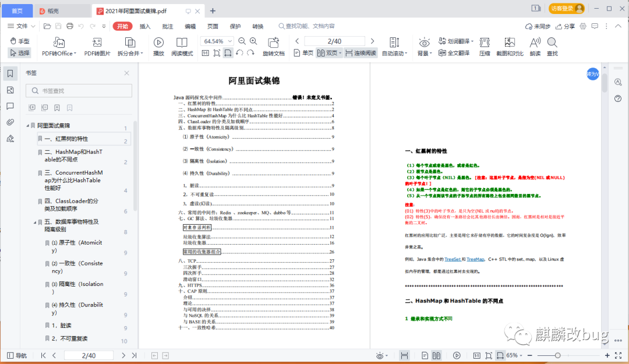Click the 旋转文档 rotate document icon
The height and width of the screenshot is (364, 629).
point(274,47)
